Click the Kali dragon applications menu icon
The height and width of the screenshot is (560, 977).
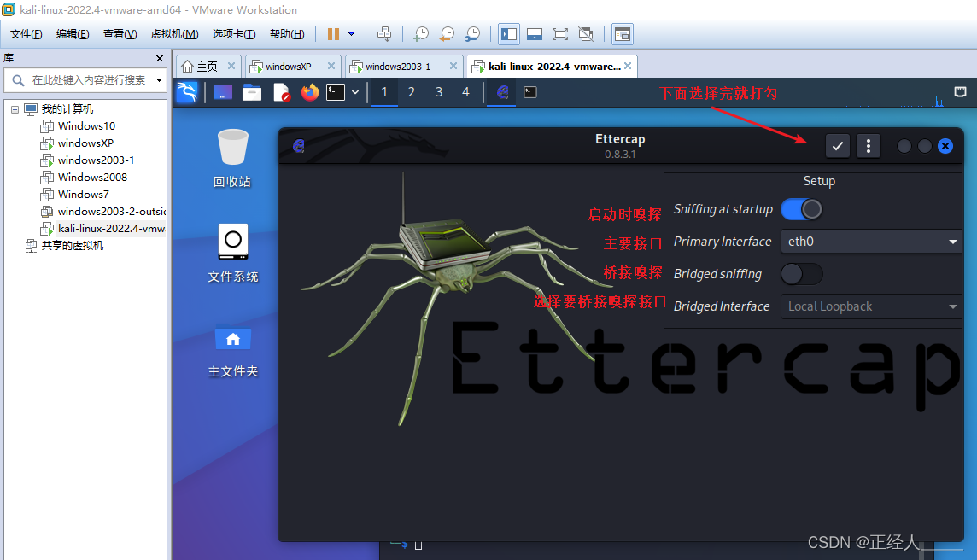coord(187,92)
